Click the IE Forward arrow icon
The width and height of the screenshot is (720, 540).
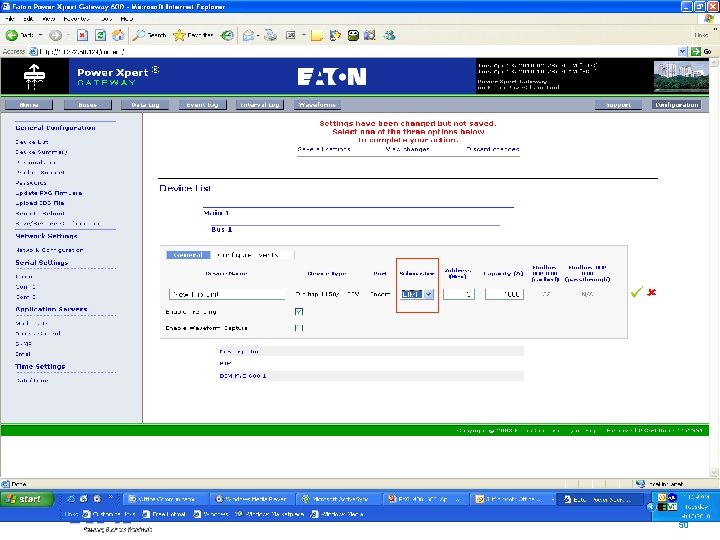click(x=55, y=35)
